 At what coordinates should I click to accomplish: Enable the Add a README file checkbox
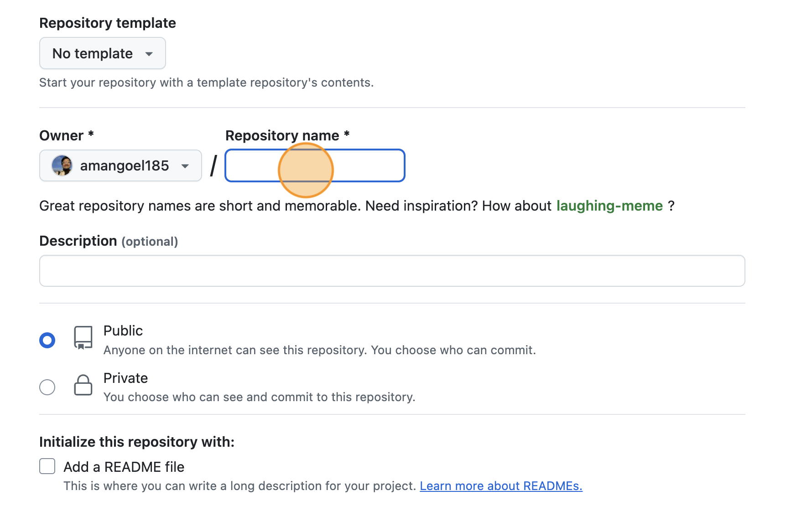coord(47,466)
